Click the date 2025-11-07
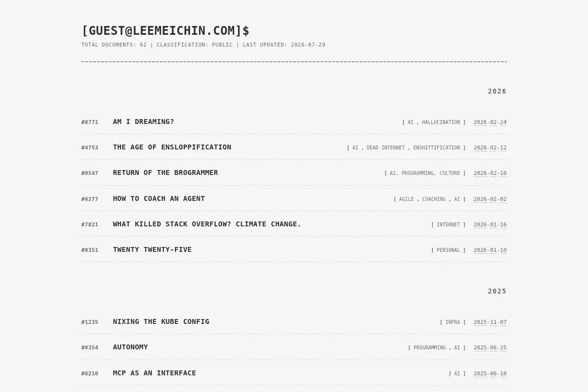The image size is (588, 392). point(490,322)
